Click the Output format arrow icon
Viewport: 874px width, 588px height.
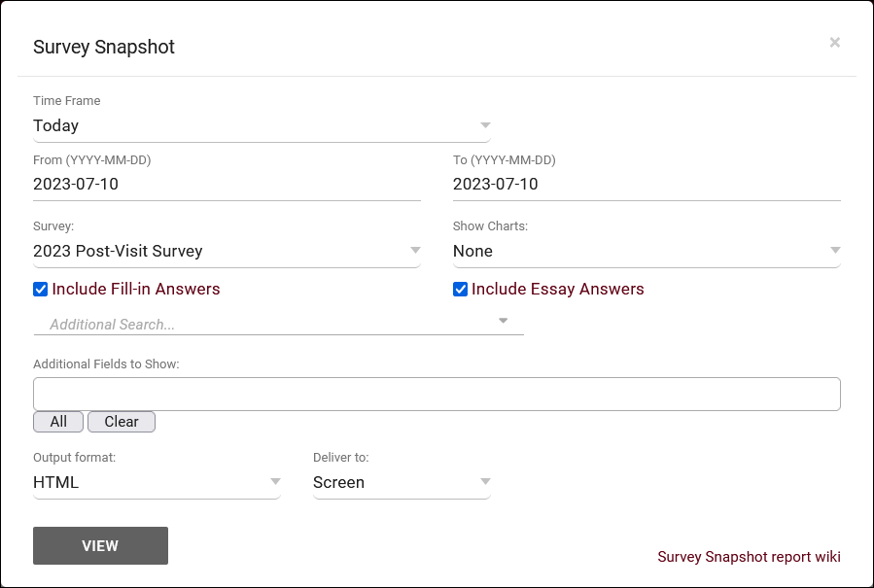point(275,482)
